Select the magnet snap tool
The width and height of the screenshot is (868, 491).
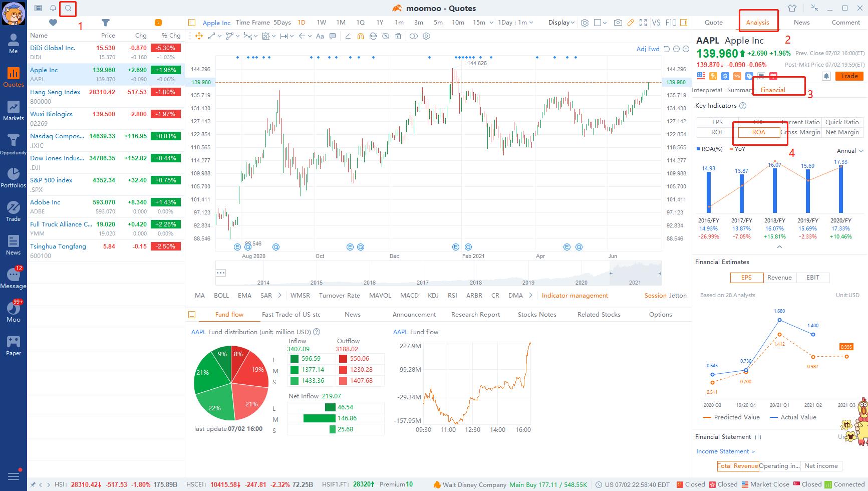point(361,36)
